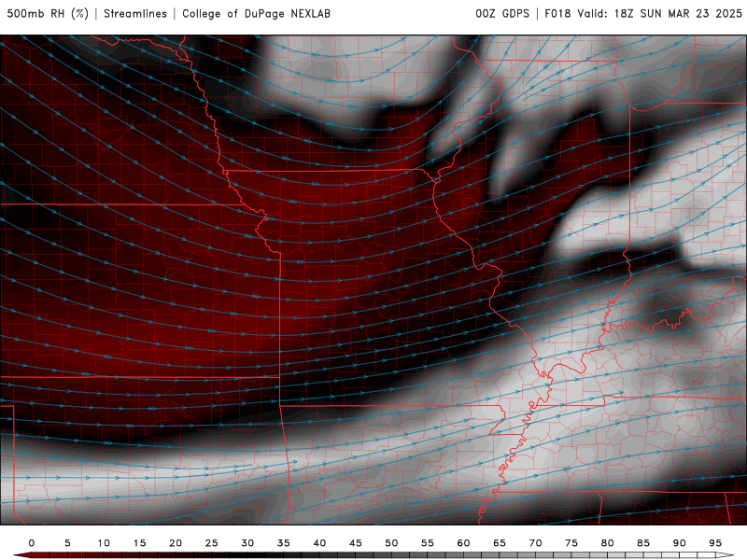The image size is (747, 560).
Task: Click the 90 label on the RH colorbar
Action: tap(679, 543)
